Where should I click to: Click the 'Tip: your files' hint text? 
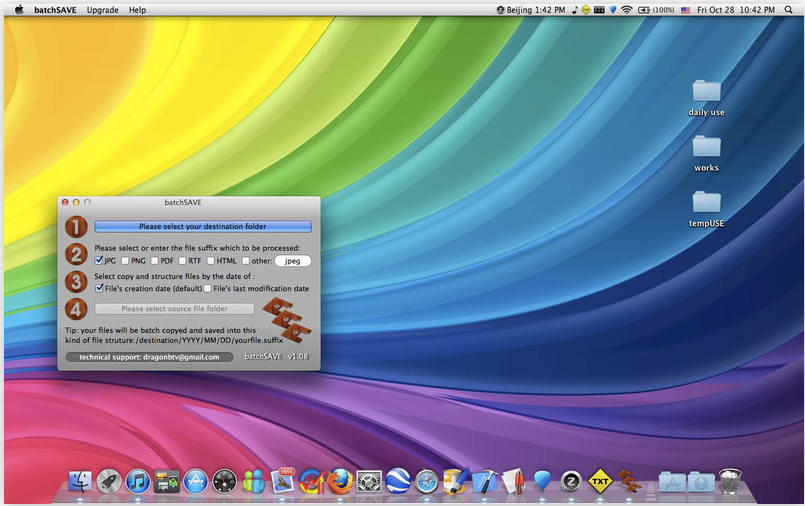(174, 335)
